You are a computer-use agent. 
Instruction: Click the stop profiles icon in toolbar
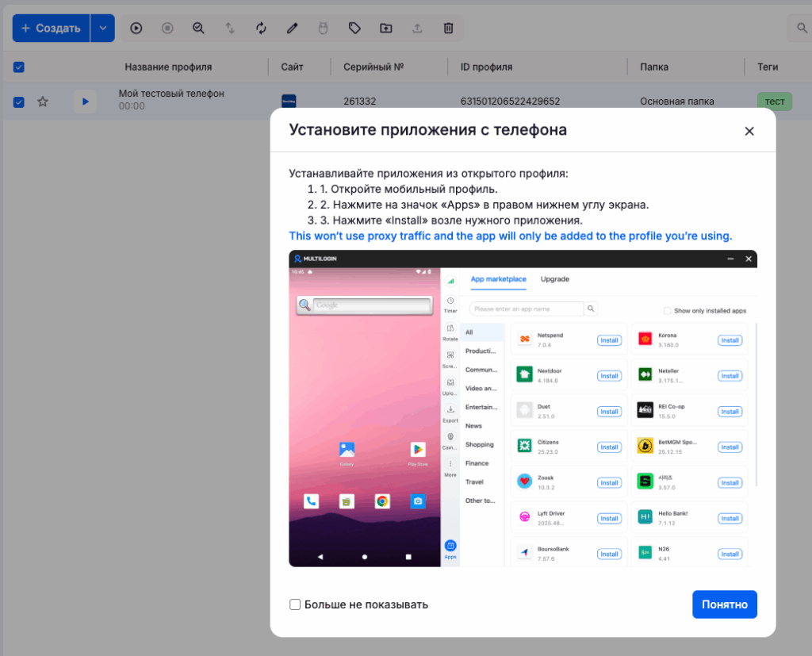point(167,28)
